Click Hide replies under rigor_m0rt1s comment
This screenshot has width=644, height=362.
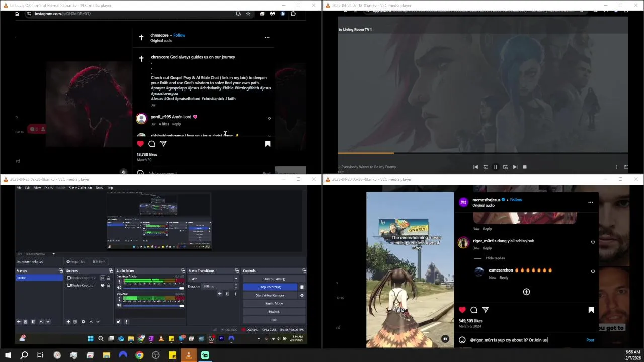[x=495, y=258]
